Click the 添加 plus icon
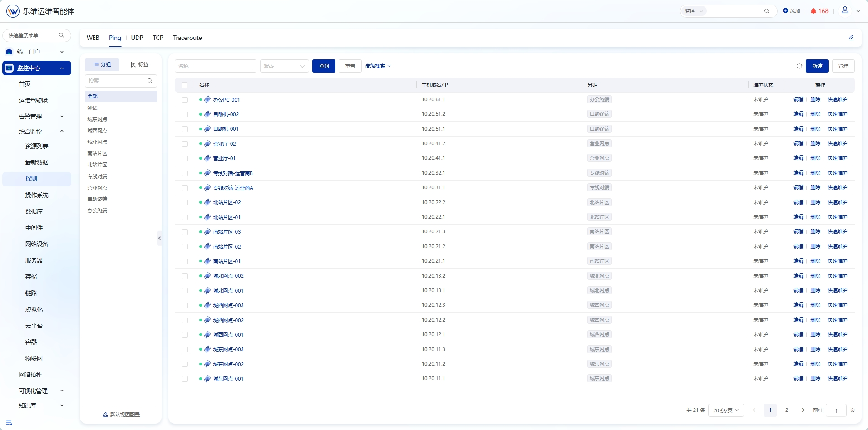The image size is (868, 430). coord(785,11)
